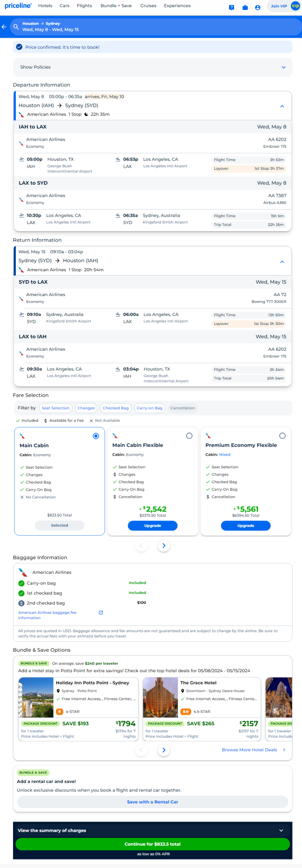
Task: Click green check next to 1st checked bag
Action: click(x=21, y=593)
